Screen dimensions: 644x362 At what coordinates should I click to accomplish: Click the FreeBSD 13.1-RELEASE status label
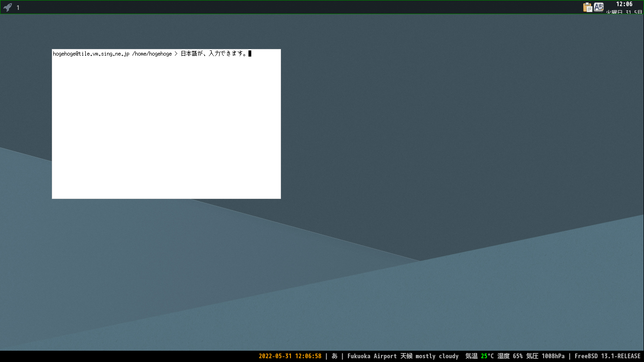607,356
